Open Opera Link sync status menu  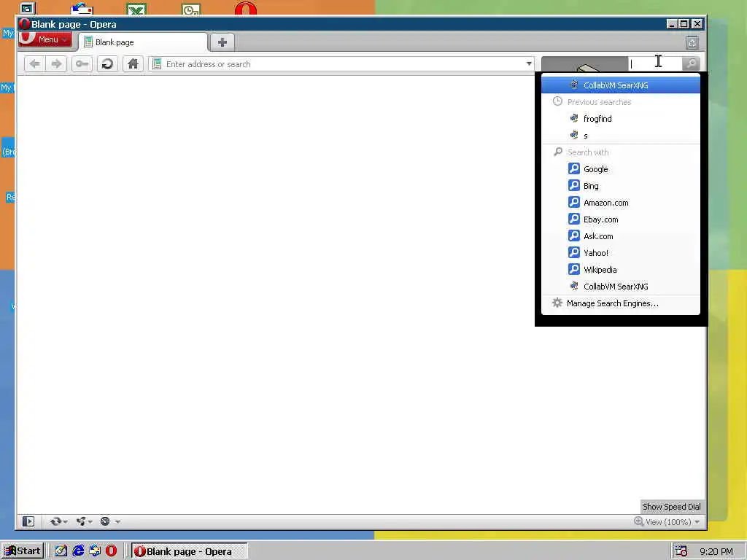(58, 521)
